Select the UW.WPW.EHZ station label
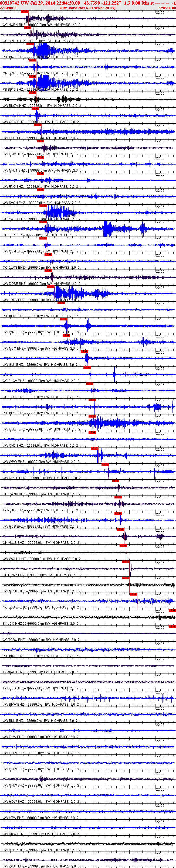 coord(13,462)
